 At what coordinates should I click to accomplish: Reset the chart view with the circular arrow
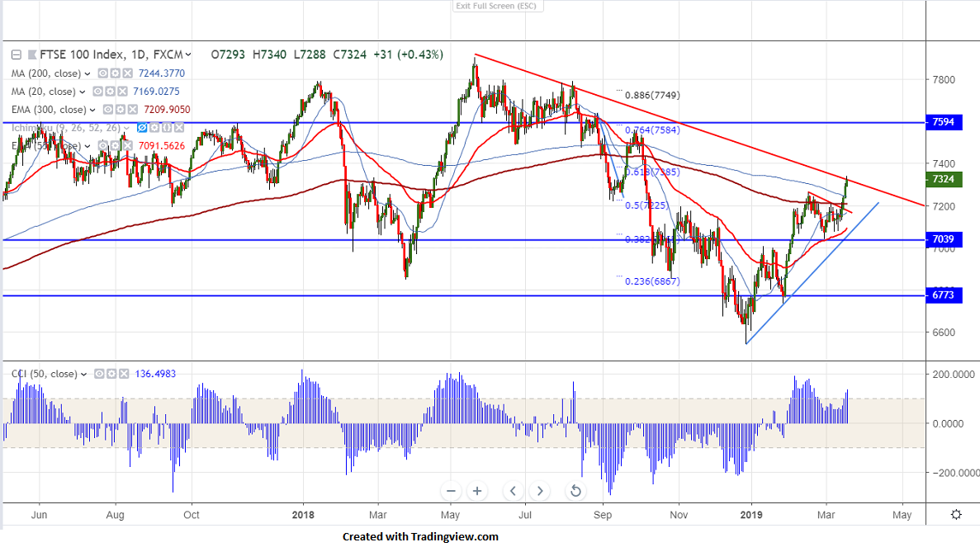coord(575,491)
